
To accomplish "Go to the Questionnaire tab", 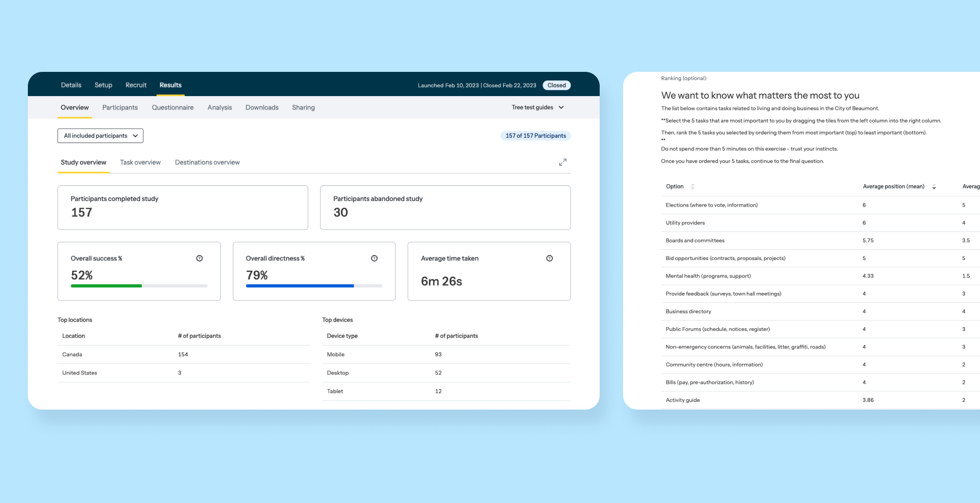I will pyautogui.click(x=173, y=107).
